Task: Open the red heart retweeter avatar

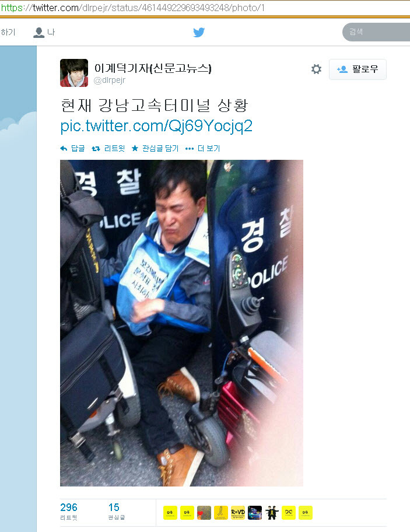Action: [204, 513]
